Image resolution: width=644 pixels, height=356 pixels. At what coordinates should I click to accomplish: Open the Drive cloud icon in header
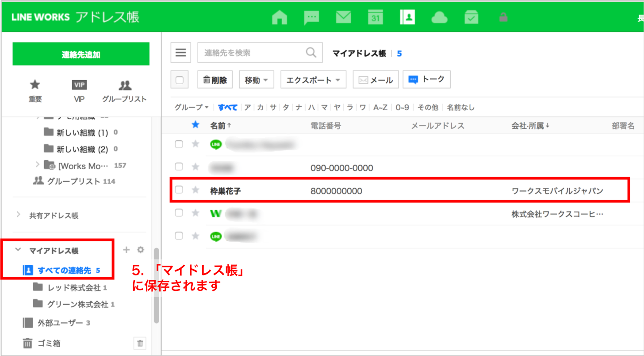(x=439, y=17)
